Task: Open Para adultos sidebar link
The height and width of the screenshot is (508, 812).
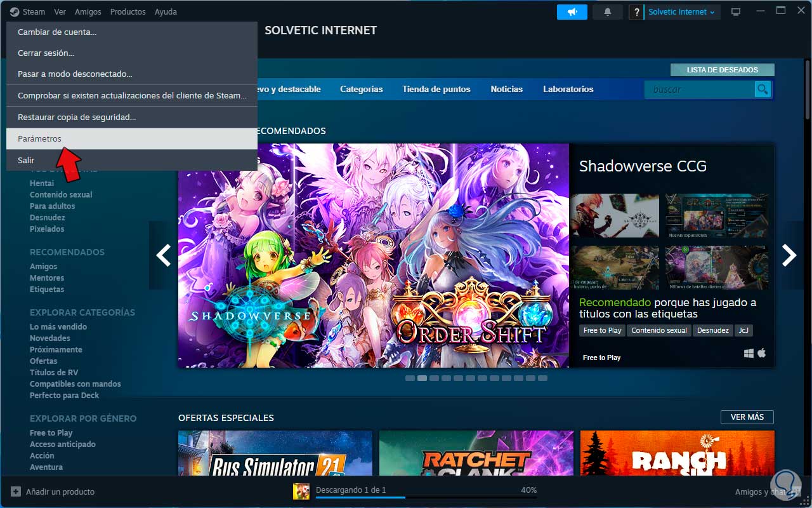Action: point(52,206)
